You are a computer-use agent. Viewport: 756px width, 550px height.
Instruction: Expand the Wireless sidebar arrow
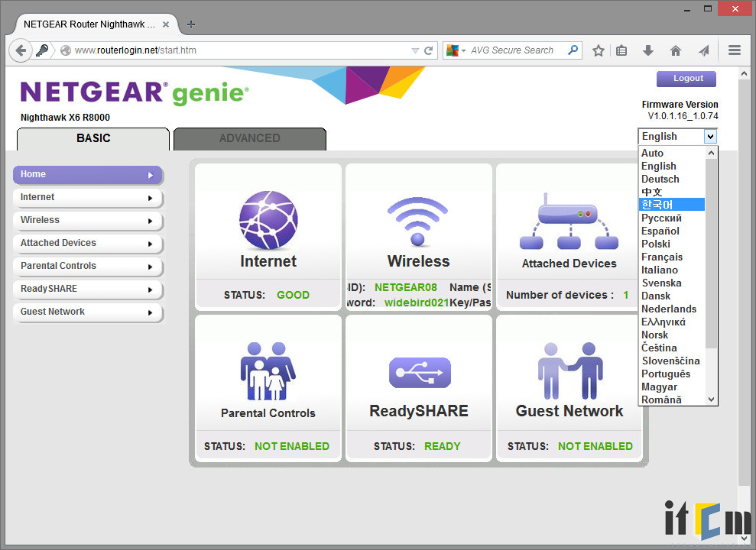click(151, 221)
